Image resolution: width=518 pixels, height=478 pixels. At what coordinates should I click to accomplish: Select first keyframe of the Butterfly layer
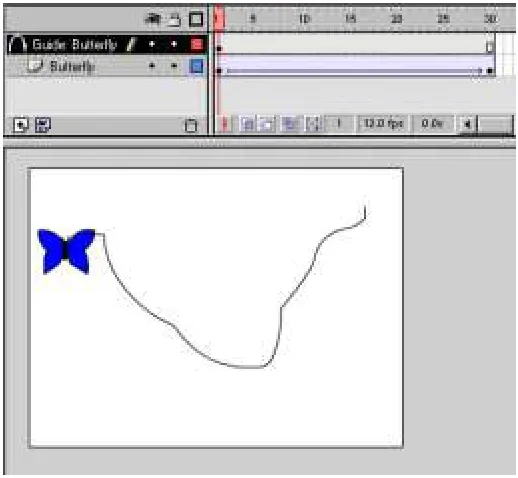(219, 66)
